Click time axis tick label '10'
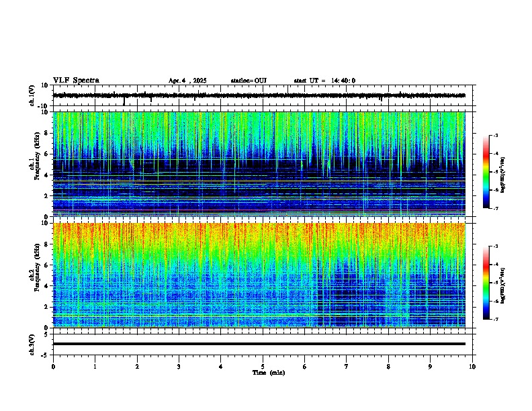Screen dimensions: 532x411 tap(472, 367)
